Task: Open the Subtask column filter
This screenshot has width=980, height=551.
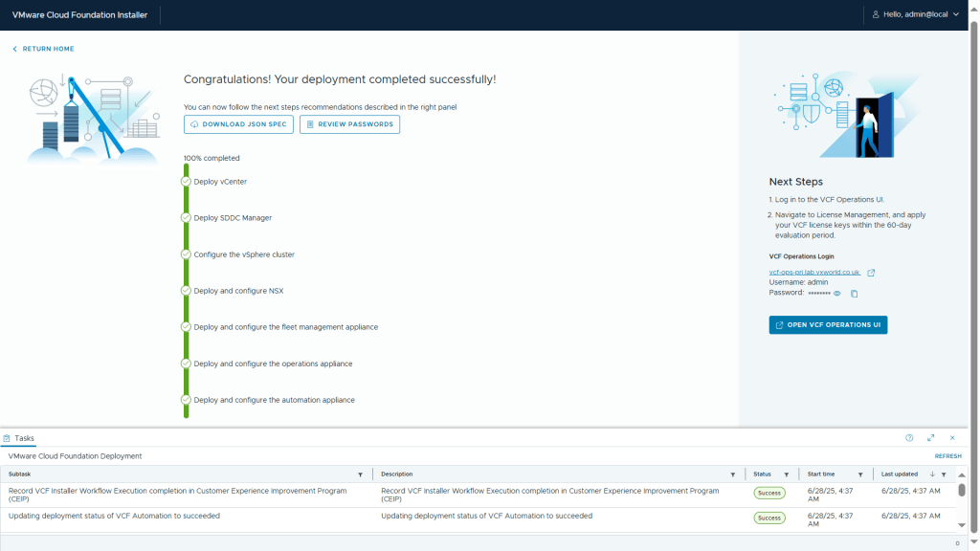Action: (x=360, y=474)
